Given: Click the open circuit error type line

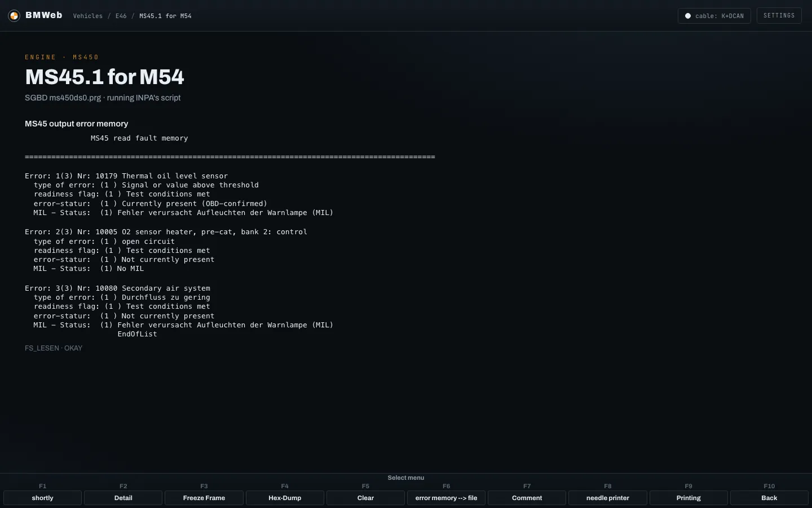Looking at the screenshot, I should coord(104,242).
